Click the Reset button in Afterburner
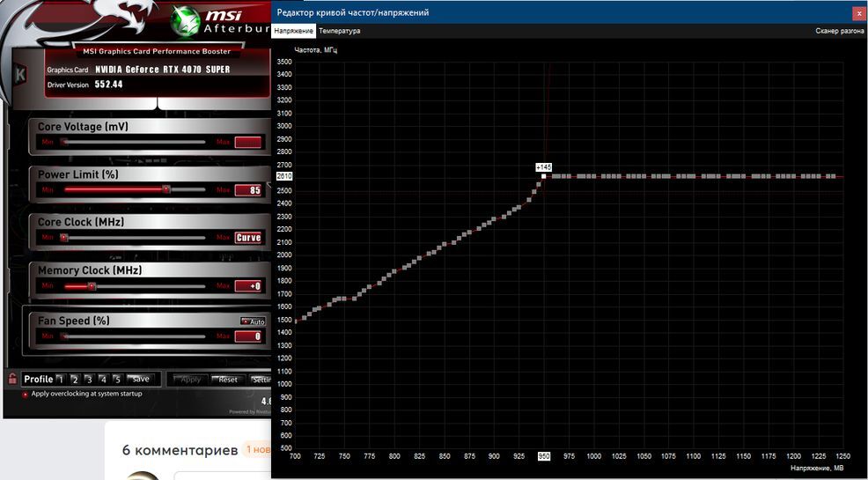Image resolution: width=868 pixels, height=480 pixels. tap(228, 380)
